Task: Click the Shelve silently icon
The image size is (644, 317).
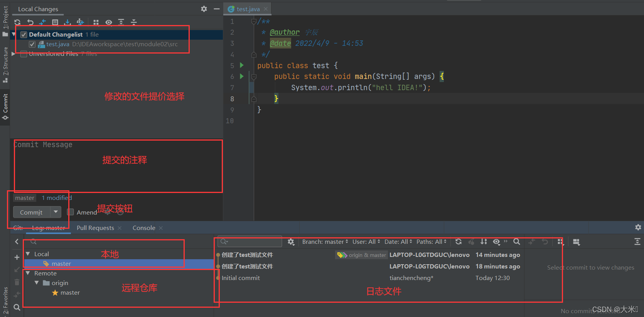Action: (67, 22)
